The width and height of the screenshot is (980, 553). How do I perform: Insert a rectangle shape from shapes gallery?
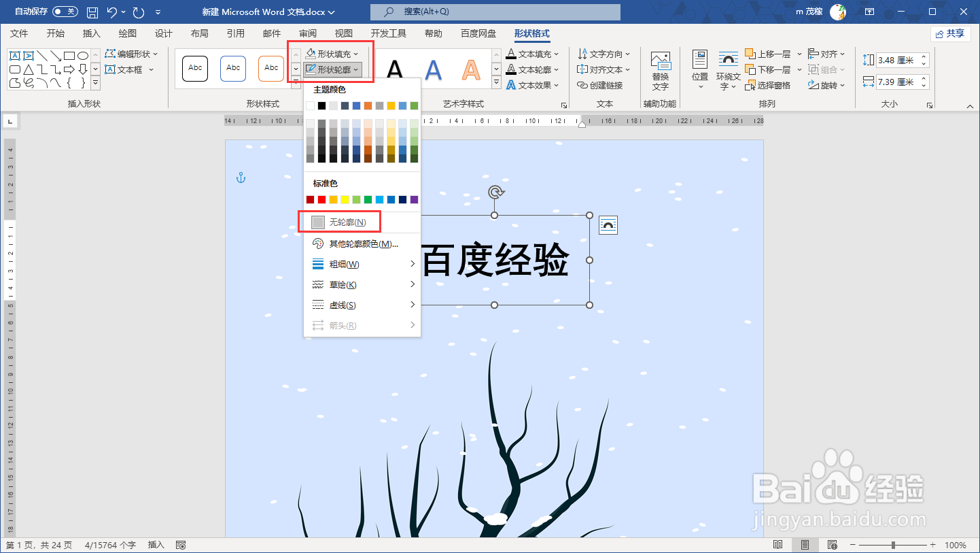(x=69, y=55)
